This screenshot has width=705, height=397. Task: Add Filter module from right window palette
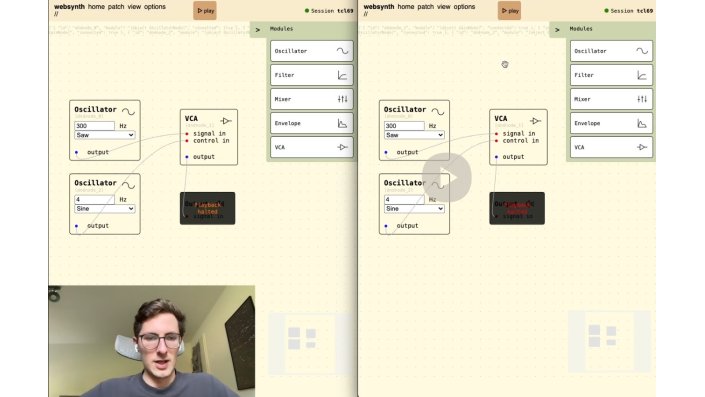611,75
